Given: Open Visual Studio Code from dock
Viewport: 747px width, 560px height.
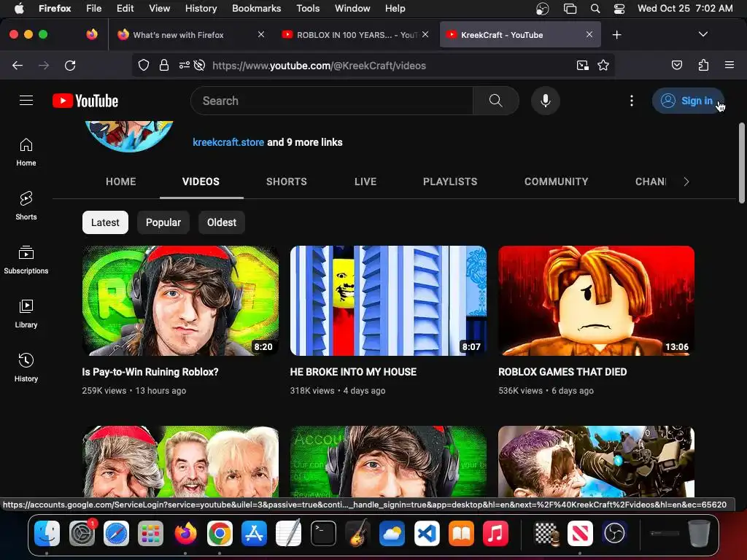Looking at the screenshot, I should (427, 533).
